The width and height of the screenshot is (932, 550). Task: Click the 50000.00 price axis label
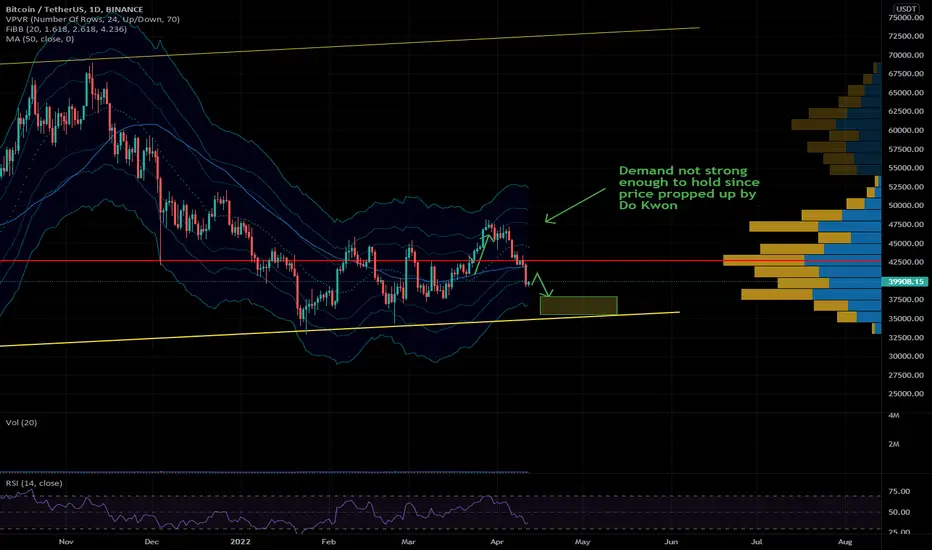click(x=906, y=206)
